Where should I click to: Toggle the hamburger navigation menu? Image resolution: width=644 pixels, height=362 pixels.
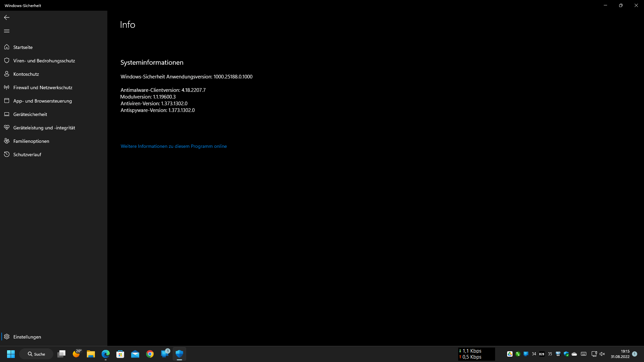click(7, 31)
